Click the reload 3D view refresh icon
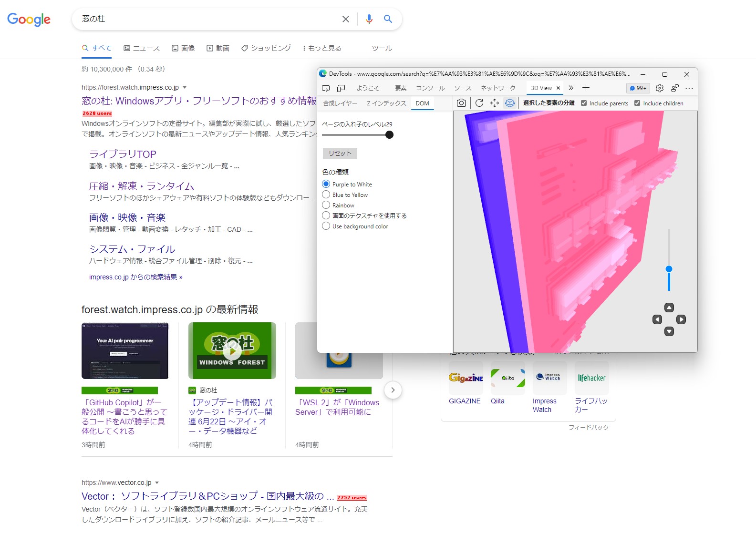This screenshot has width=756, height=534. point(479,103)
